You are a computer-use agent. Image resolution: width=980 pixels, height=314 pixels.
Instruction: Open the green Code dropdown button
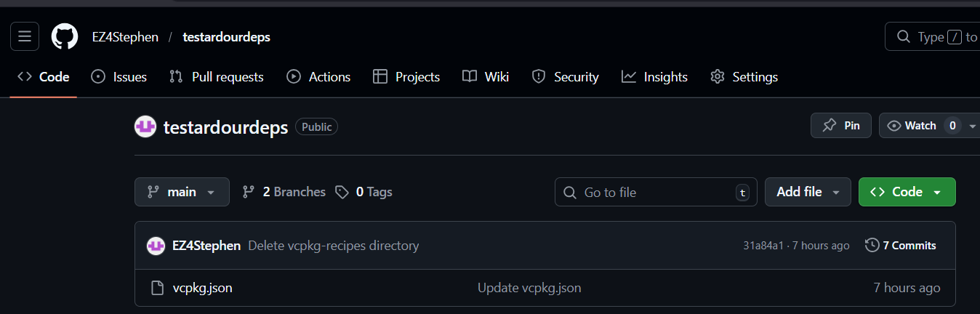pyautogui.click(x=907, y=192)
